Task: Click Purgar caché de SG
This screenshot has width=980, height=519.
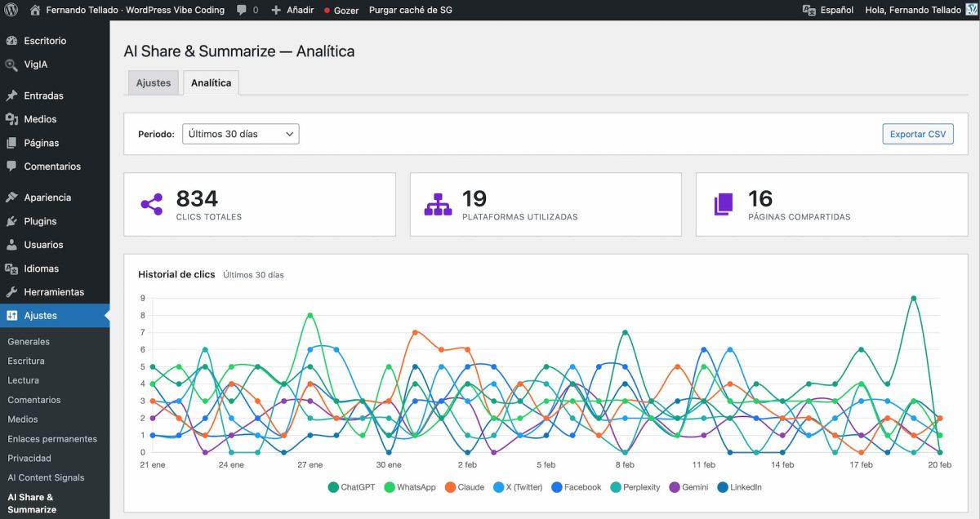Action: pos(411,11)
